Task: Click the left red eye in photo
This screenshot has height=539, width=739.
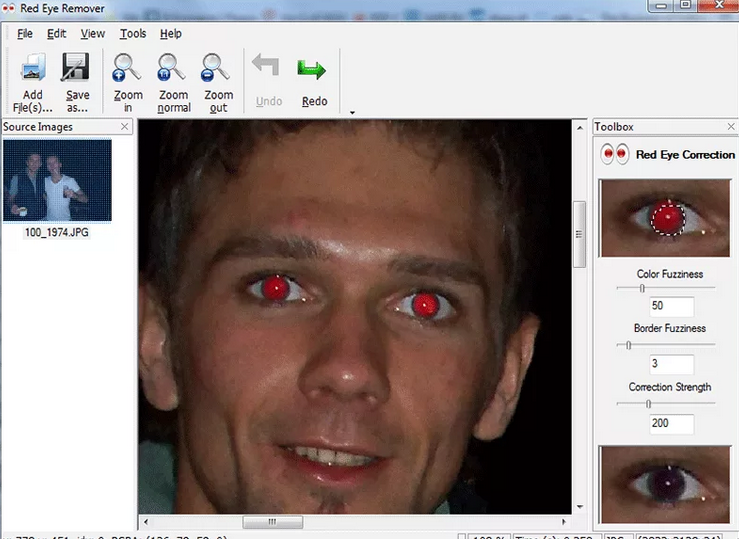Action: click(275, 288)
